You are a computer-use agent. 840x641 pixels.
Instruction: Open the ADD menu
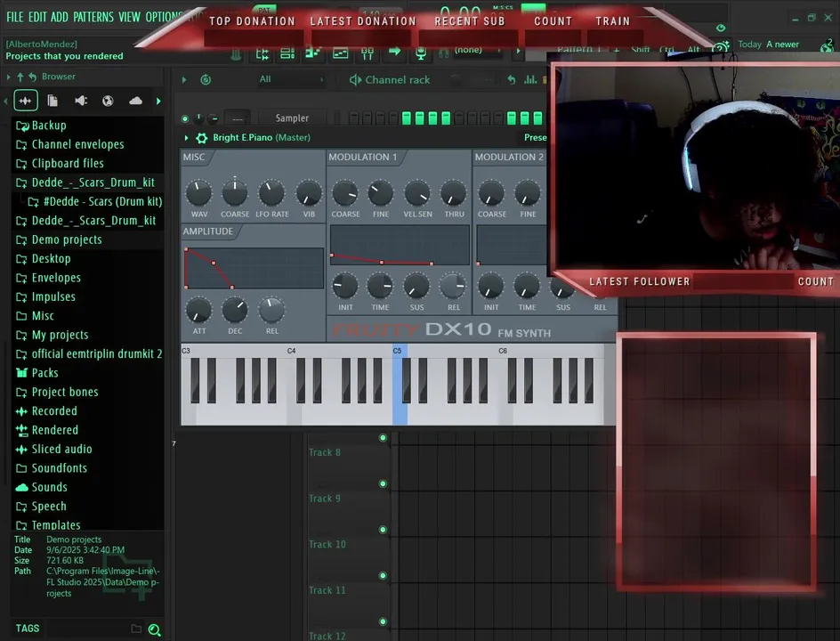pos(60,17)
